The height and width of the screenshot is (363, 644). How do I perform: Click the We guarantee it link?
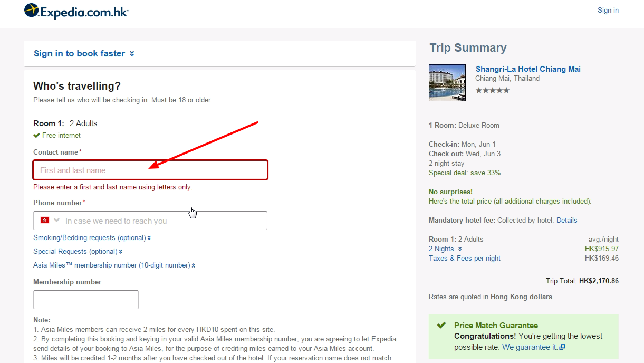pyautogui.click(x=530, y=347)
